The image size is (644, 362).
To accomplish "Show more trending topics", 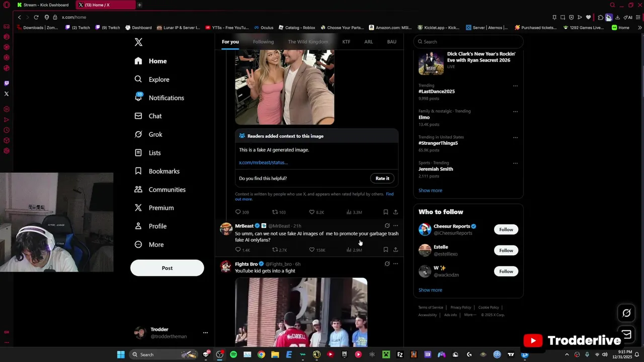I will [x=430, y=191].
